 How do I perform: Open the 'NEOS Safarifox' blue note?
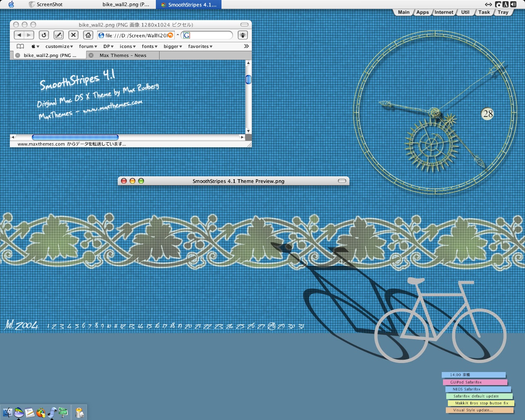coord(478,389)
